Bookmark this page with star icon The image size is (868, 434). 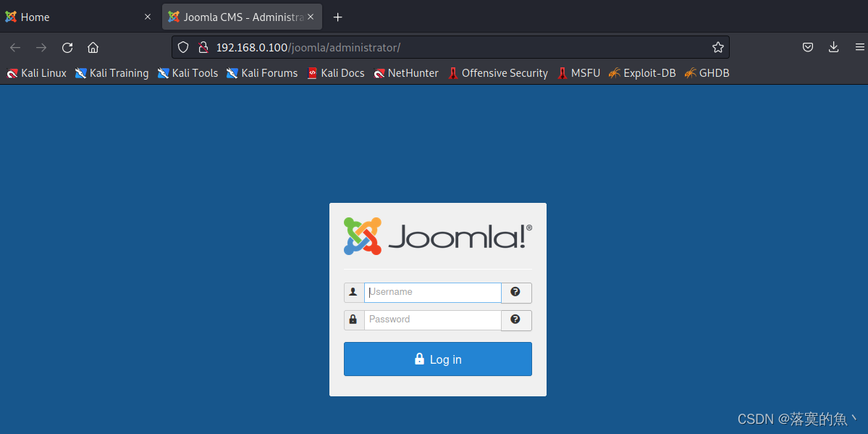coord(718,48)
